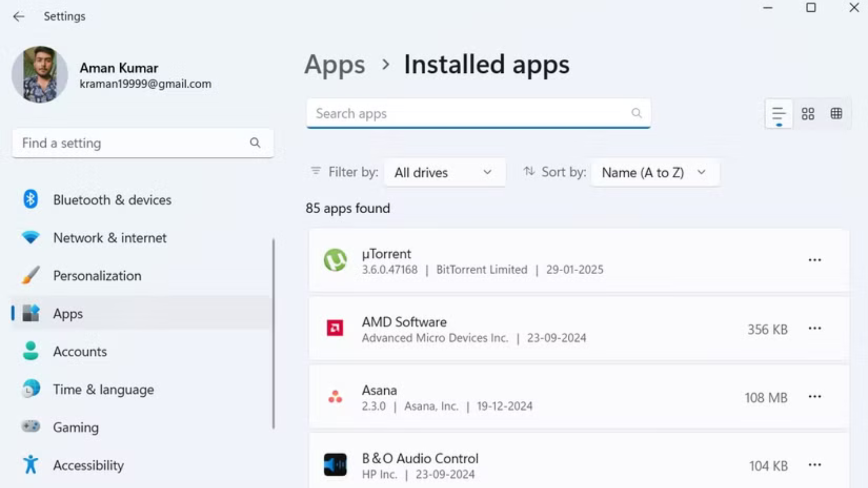Image resolution: width=868 pixels, height=488 pixels.
Task: Click the AMD Software red icon
Action: pyautogui.click(x=335, y=328)
